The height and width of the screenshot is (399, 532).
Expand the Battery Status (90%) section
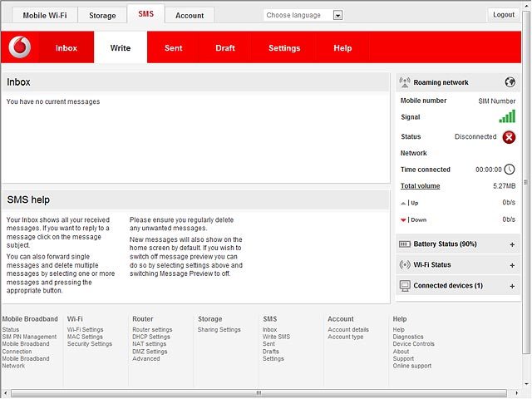[512, 244]
